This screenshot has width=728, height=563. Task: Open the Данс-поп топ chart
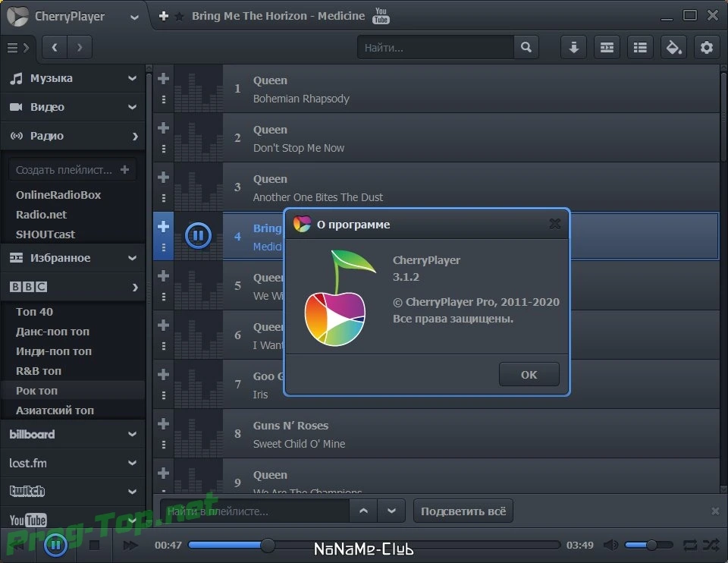[52, 332]
